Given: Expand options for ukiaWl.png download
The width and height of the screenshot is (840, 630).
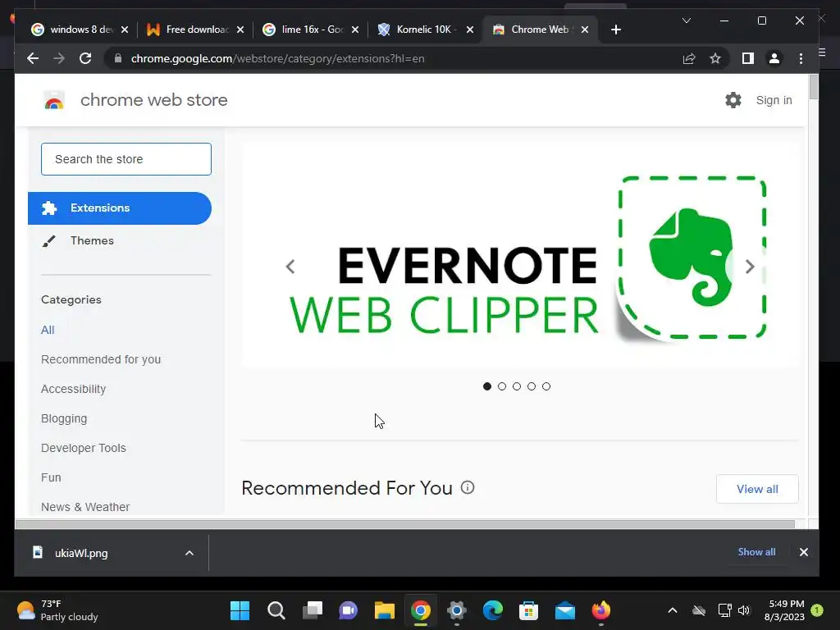Looking at the screenshot, I should click(189, 553).
